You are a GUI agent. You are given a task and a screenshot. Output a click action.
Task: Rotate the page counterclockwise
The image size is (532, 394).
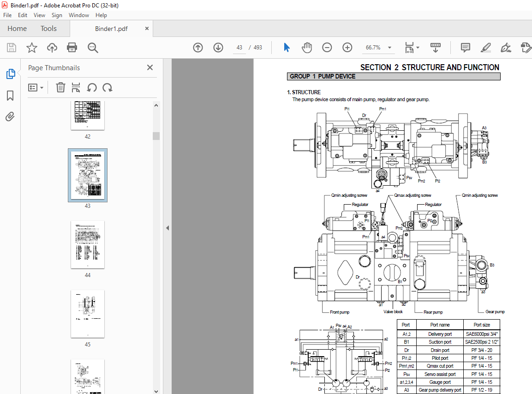92,88
